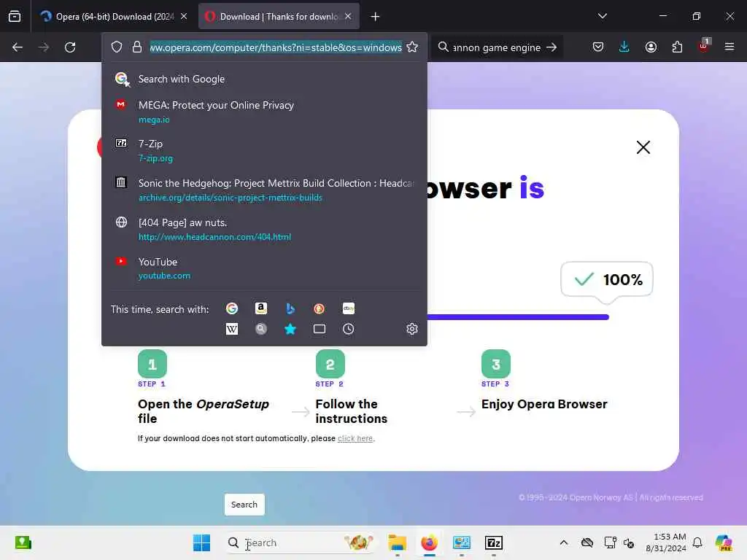This screenshot has height=560, width=747.
Task: Click into the URL address field
Action: pyautogui.click(x=275, y=47)
